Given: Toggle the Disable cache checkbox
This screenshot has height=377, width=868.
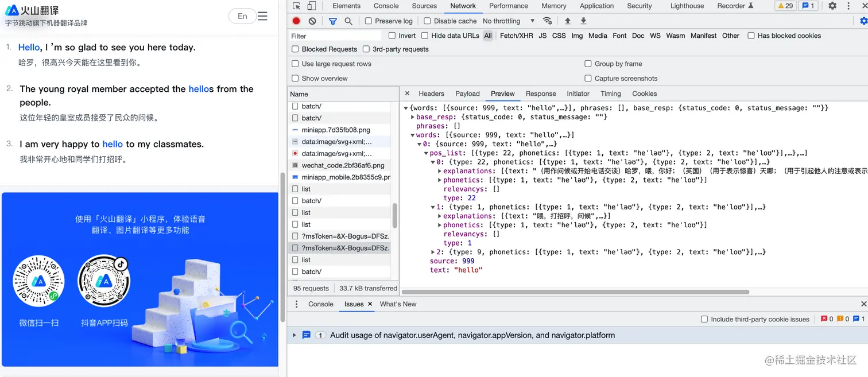Looking at the screenshot, I should click(427, 21).
